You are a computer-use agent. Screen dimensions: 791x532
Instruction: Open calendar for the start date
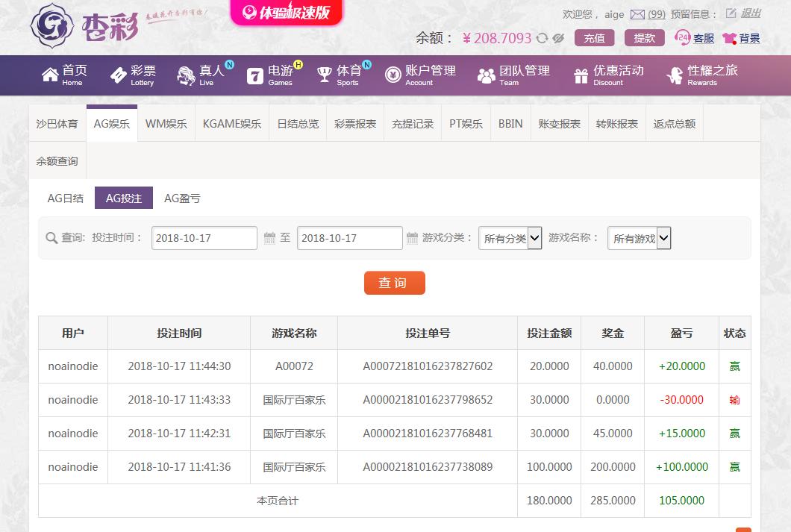(270, 239)
